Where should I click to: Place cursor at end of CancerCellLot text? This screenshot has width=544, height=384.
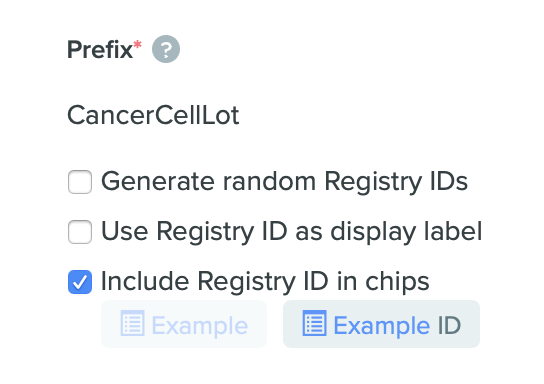coord(240,116)
